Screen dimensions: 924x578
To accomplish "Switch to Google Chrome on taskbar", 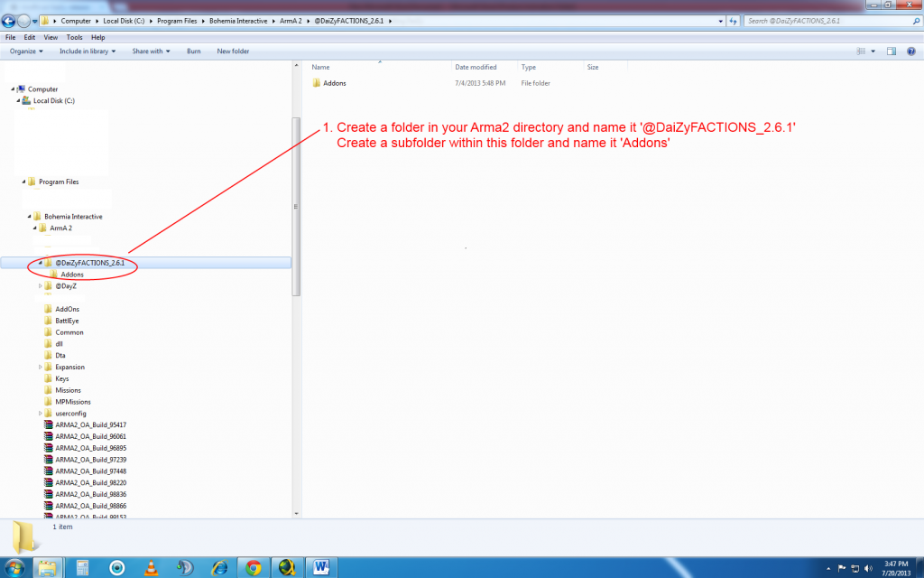I will click(254, 567).
